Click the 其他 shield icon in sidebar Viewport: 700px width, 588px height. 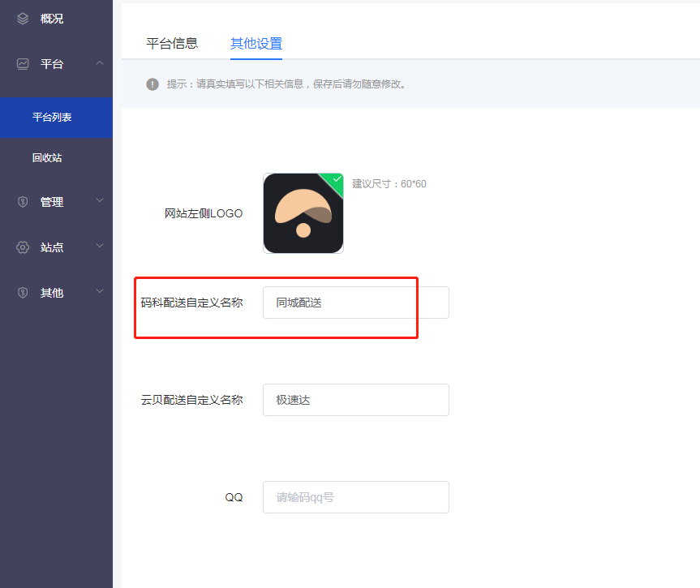23,293
